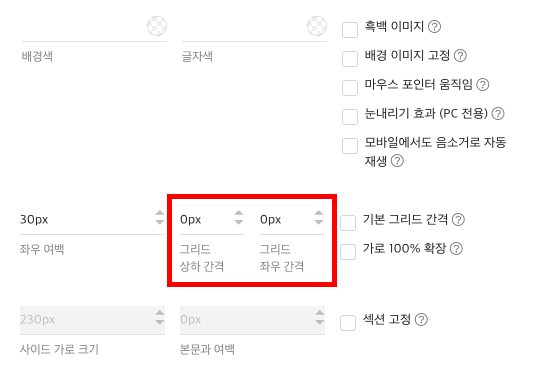Open the 배경색 color picker swatch
This screenshot has width=540, height=380.
pos(157,26)
